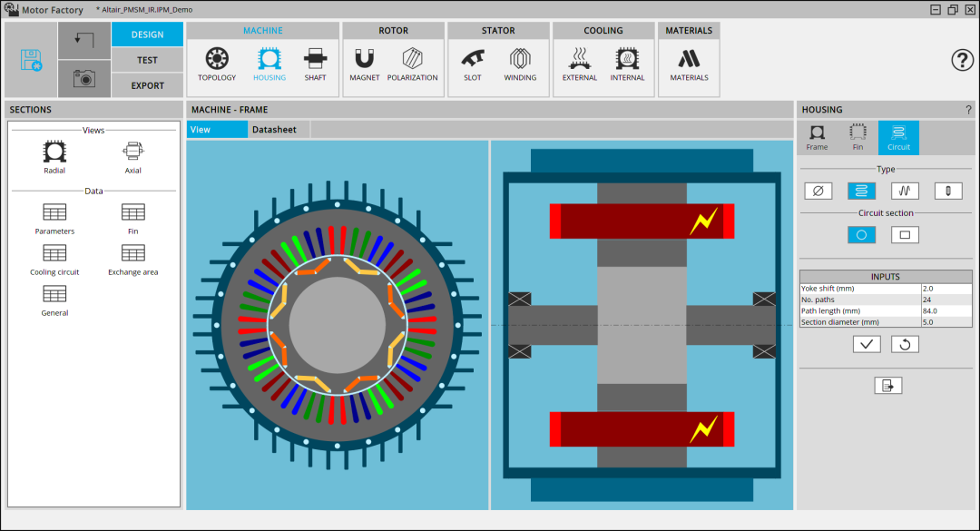The width and height of the screenshot is (980, 531).
Task: Reset inputs with the circular arrow button
Action: tap(905, 344)
